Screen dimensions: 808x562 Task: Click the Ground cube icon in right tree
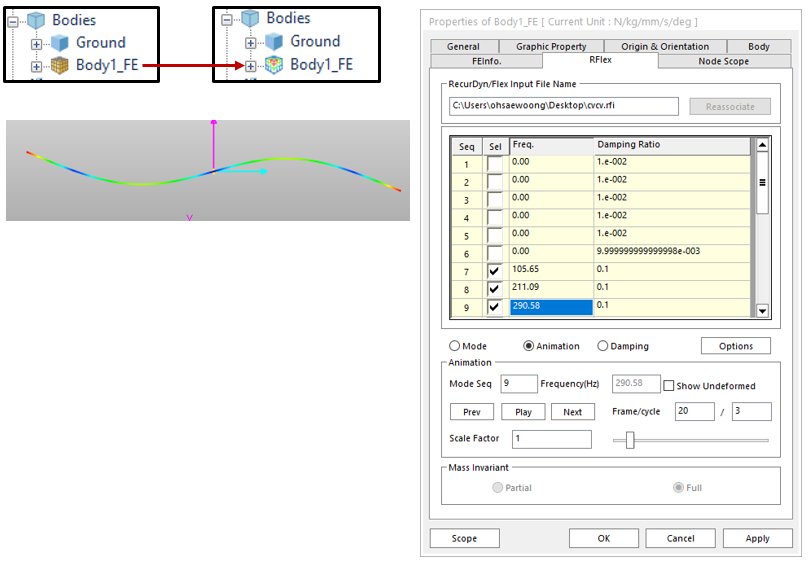tap(274, 42)
